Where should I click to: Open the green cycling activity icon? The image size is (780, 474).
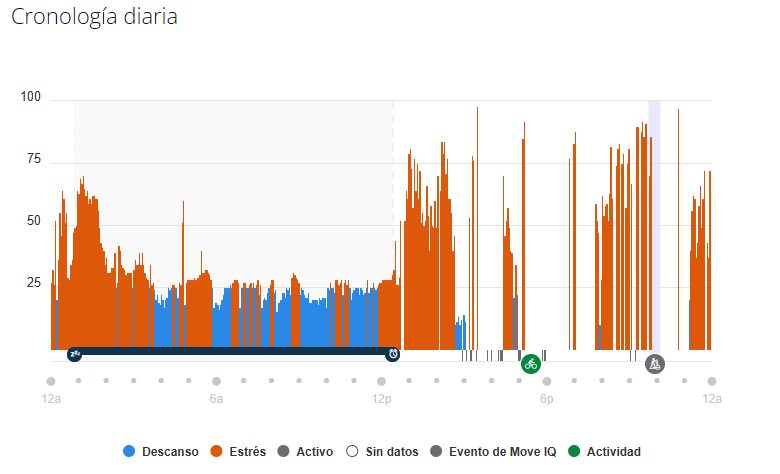[x=531, y=363]
